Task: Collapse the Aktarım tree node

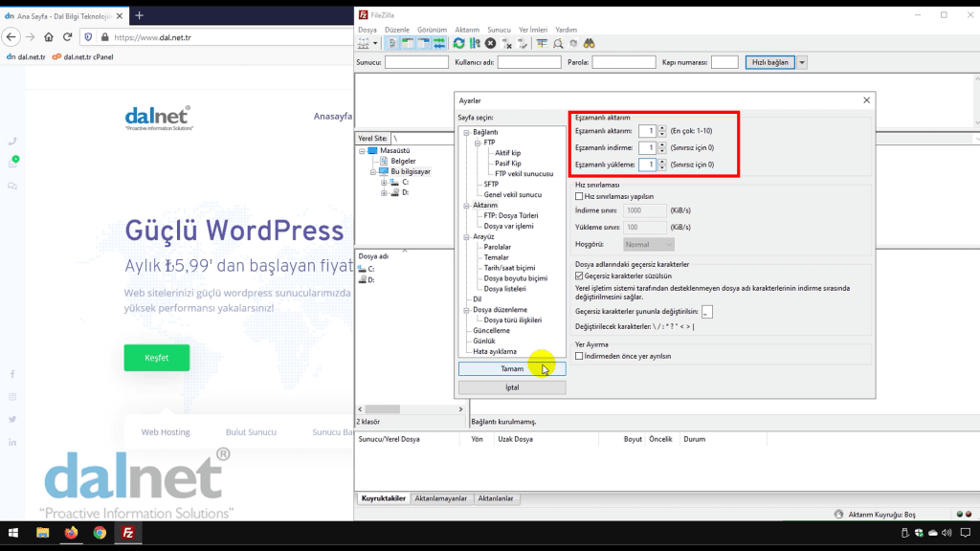Action: coord(466,206)
